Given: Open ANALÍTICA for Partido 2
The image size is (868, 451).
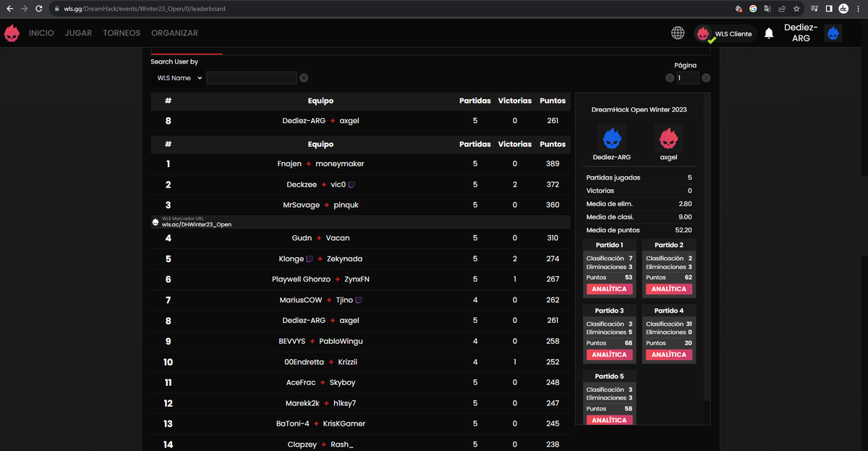Looking at the screenshot, I should click(x=669, y=289).
